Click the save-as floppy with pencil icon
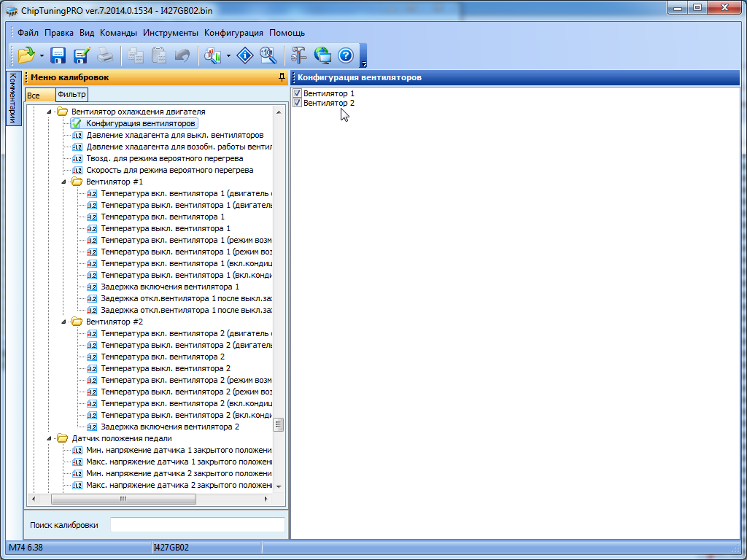 (81, 55)
